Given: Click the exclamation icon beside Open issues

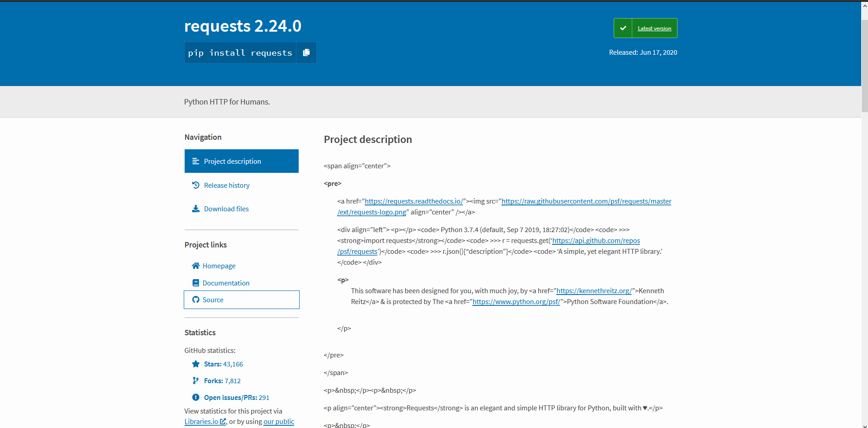Looking at the screenshot, I should pos(196,397).
